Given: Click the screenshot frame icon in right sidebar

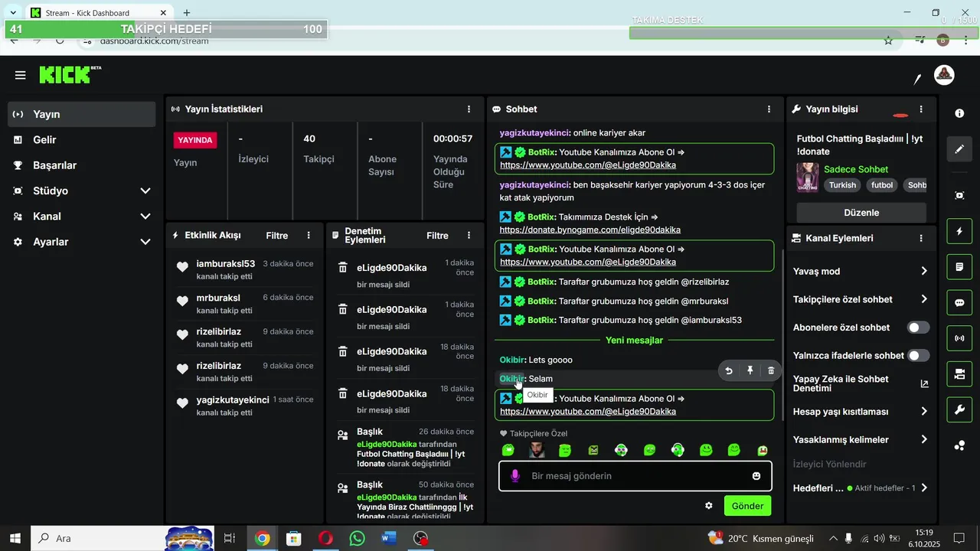Looking at the screenshot, I should click(959, 195).
